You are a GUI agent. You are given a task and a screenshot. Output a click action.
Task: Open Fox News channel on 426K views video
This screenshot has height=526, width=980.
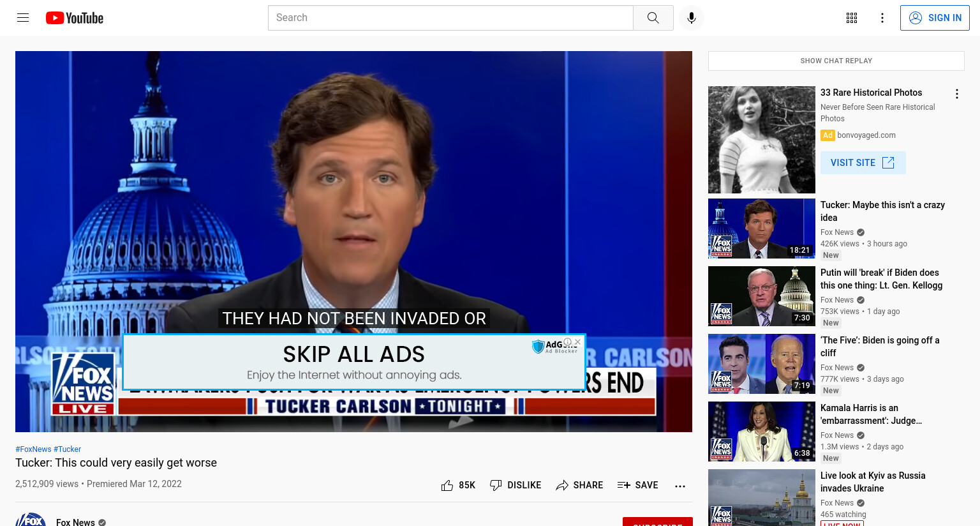pyautogui.click(x=837, y=232)
